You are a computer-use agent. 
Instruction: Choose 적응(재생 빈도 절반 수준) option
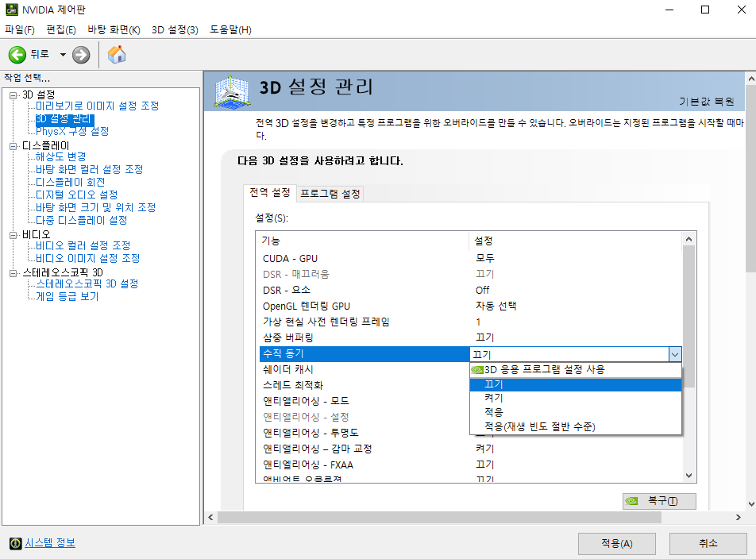[575, 426]
